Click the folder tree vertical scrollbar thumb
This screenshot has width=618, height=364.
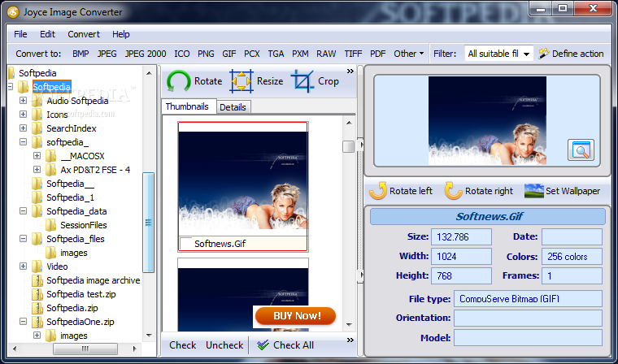pyautogui.click(x=149, y=223)
